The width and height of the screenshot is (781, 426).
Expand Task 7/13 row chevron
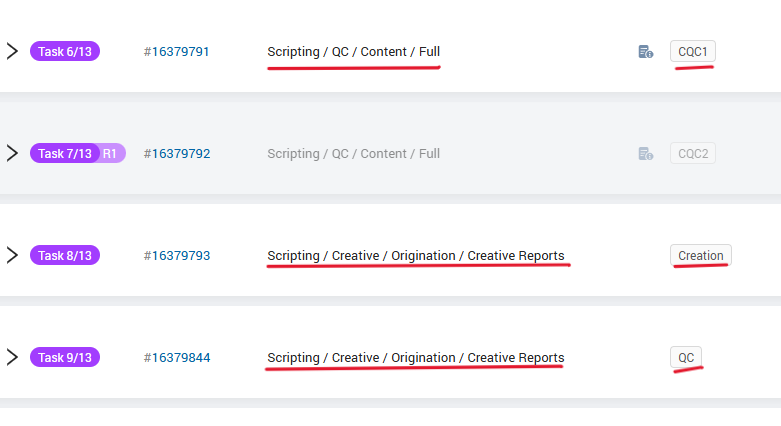pos(12,153)
